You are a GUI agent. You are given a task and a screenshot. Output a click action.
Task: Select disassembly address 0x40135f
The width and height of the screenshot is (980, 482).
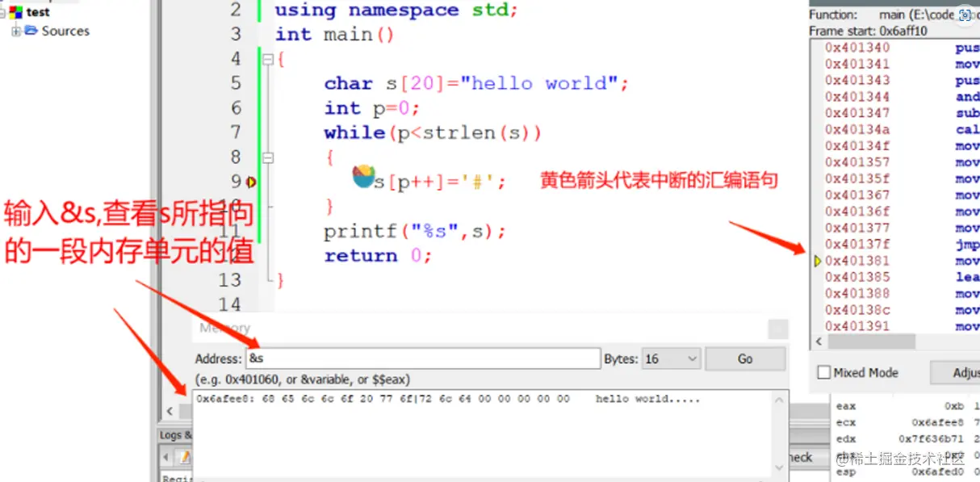coord(857,178)
